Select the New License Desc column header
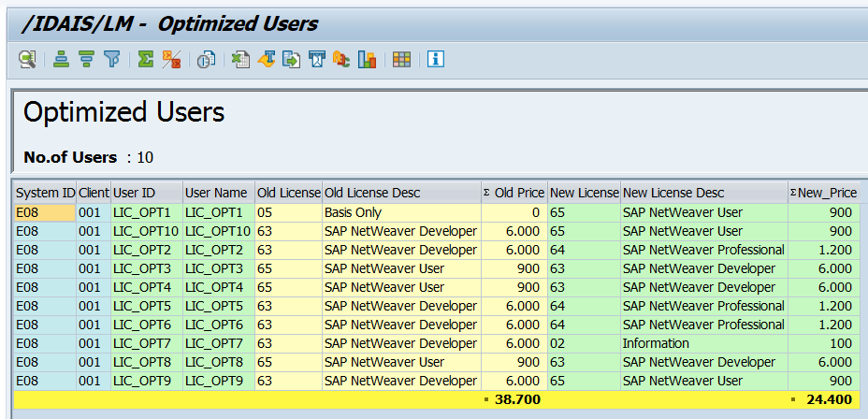 pos(704,194)
